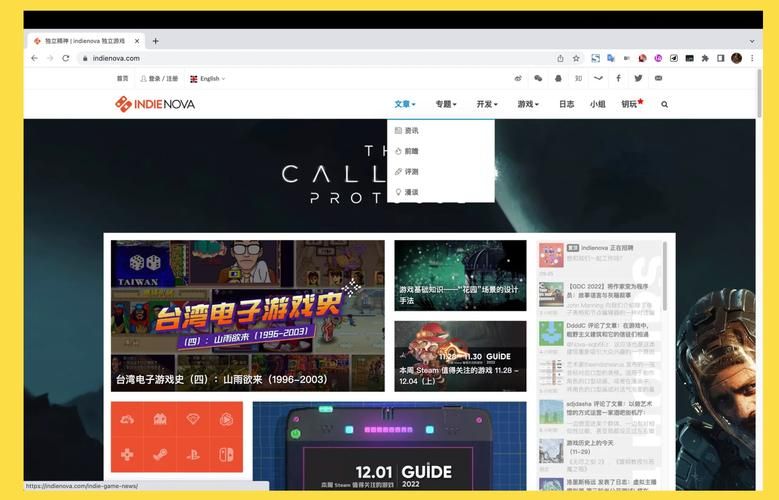Bookmark page with the star icon

pos(576,58)
